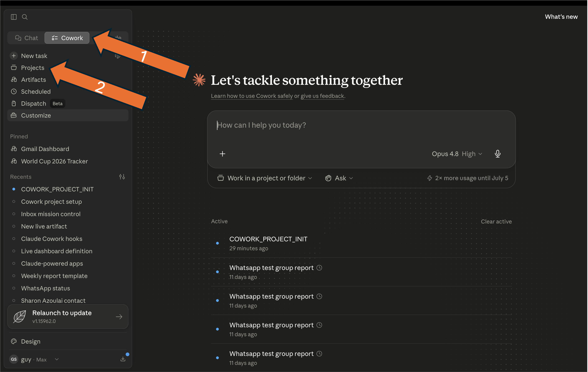Viewport: 588px width, 372px height.
Task: Click the arrow on Relaunch to update
Action: (x=119, y=317)
